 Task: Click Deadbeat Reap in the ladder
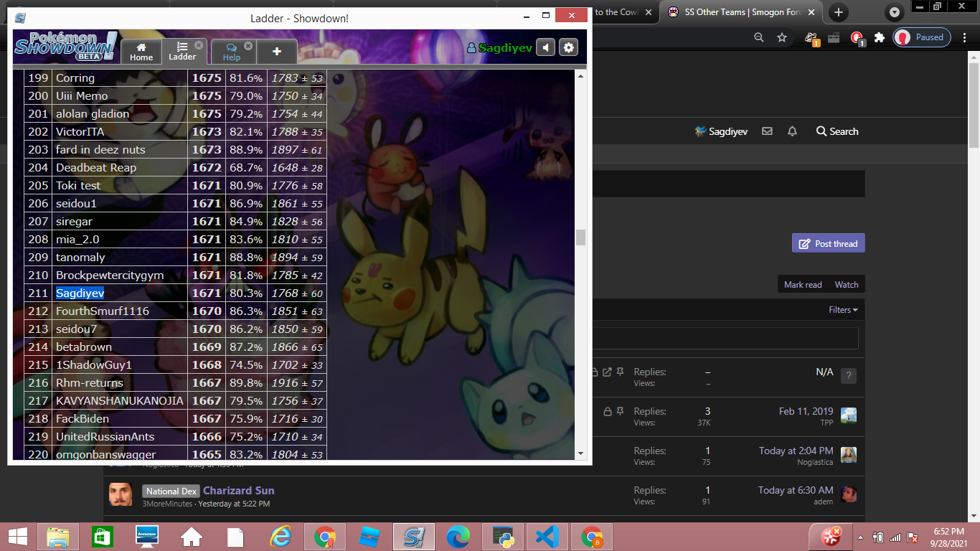(x=96, y=168)
